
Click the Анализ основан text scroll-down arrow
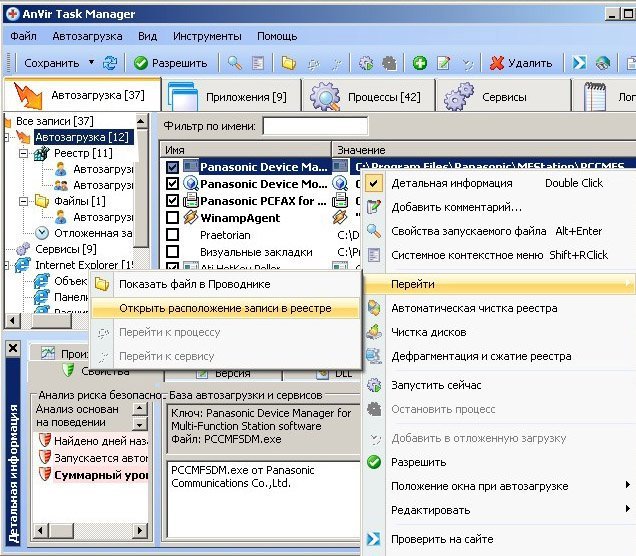point(140,424)
